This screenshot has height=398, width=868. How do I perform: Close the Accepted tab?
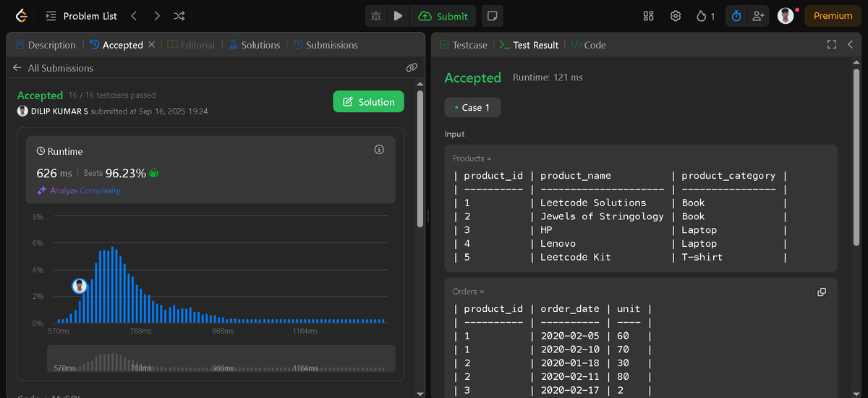(151, 45)
